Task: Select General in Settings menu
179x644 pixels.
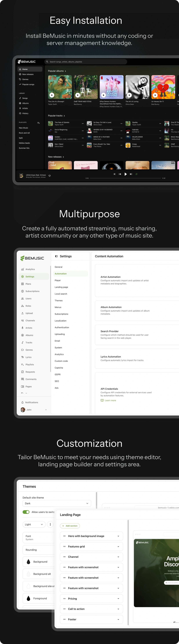Action: pyautogui.click(x=58, y=267)
